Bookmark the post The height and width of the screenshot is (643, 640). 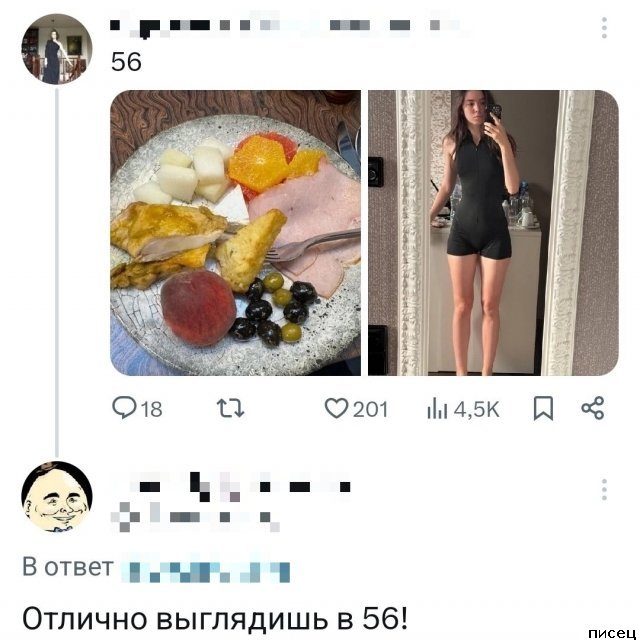coord(543,409)
